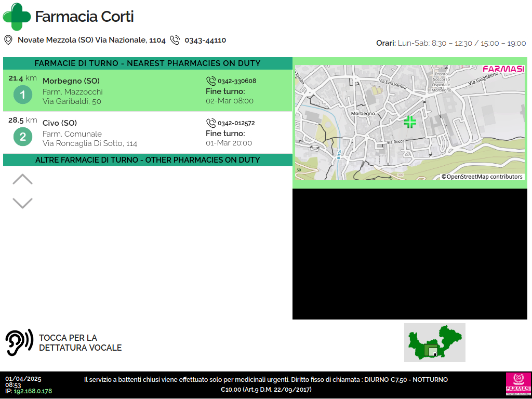Viewport: 532px width, 399px height.
Task: Select the number 1 circle badge
Action: click(23, 95)
